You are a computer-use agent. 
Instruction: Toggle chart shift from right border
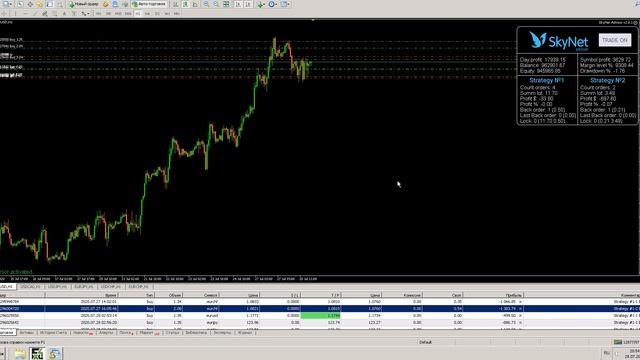point(248,4)
